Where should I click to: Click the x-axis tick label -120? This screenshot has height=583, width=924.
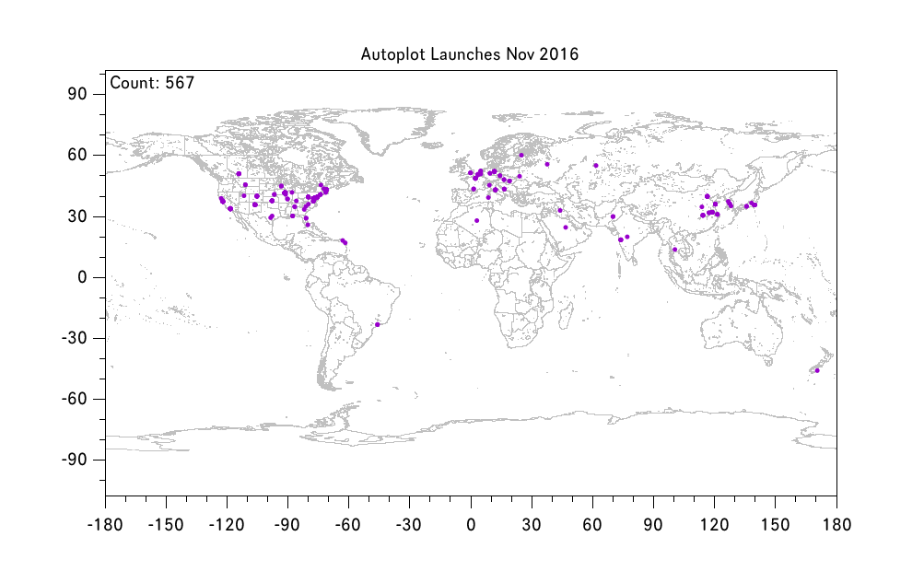coord(227,525)
